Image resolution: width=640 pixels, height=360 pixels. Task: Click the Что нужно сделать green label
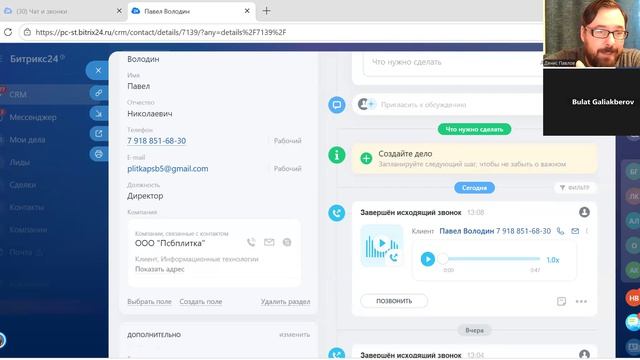click(474, 129)
